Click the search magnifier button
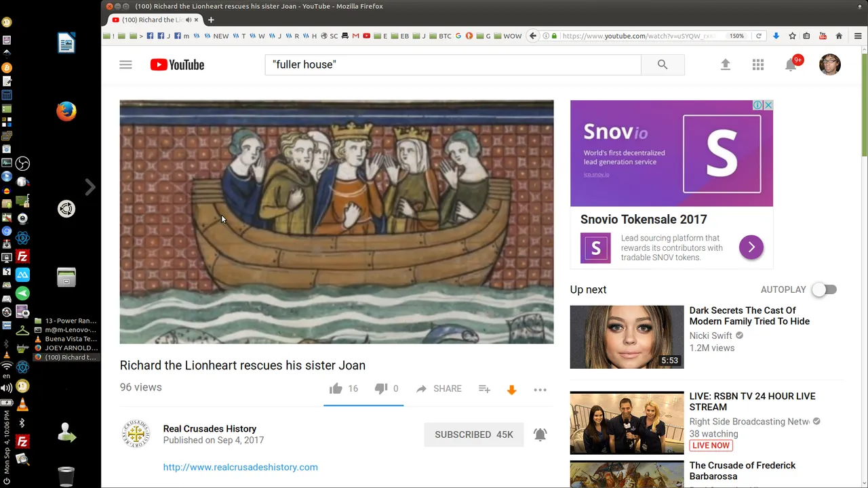The width and height of the screenshot is (868, 488). coord(663,65)
